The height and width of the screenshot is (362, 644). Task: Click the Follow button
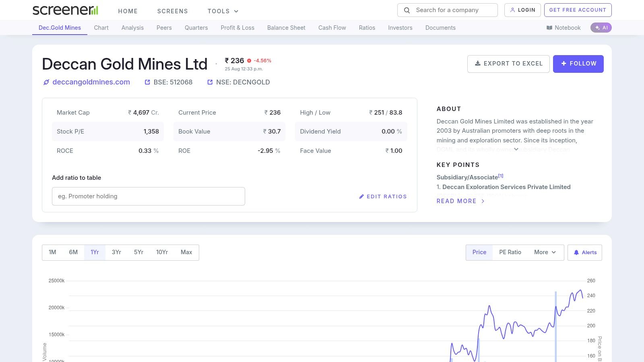click(x=578, y=64)
